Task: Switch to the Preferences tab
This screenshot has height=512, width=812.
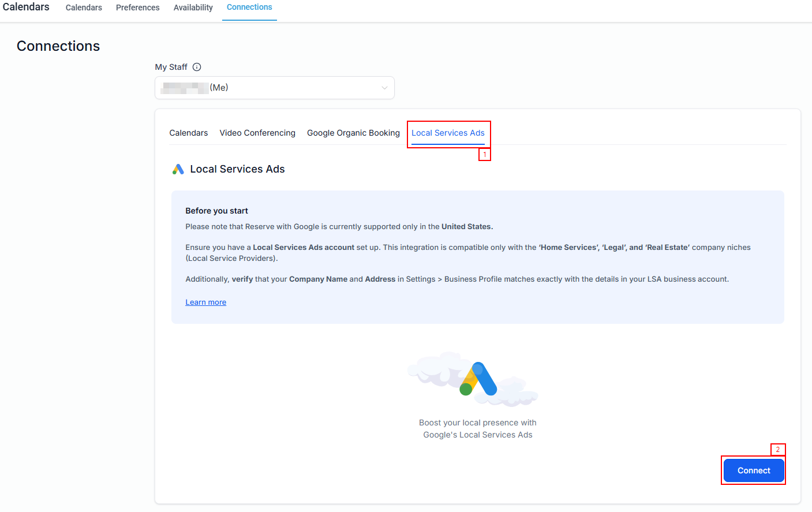Action: pyautogui.click(x=137, y=8)
